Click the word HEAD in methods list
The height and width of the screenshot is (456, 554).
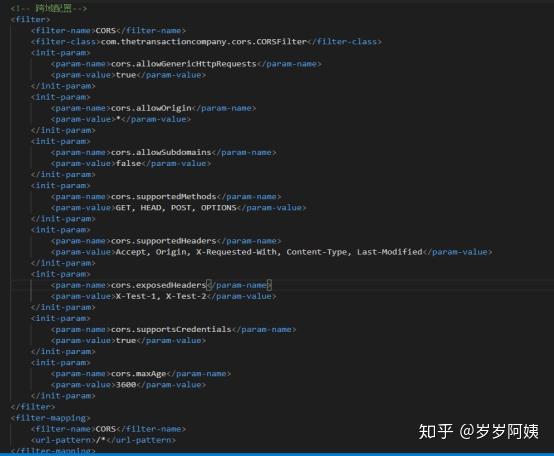pos(151,208)
